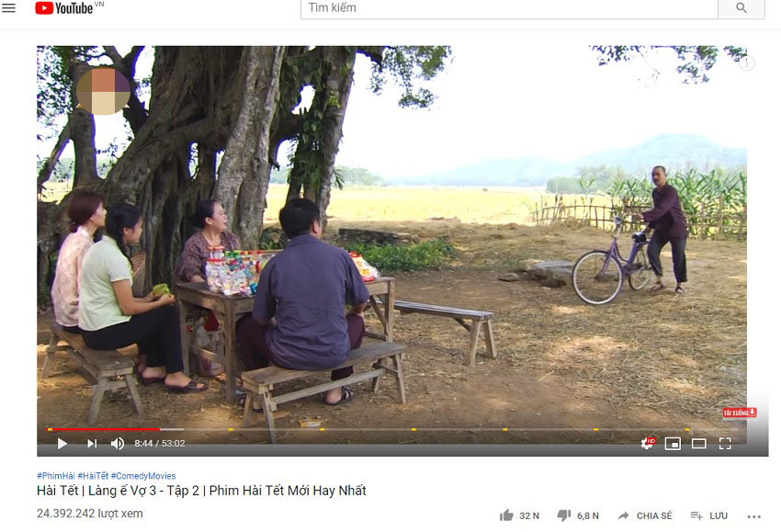Play the video
This screenshot has height=532, width=781.
click(62, 443)
